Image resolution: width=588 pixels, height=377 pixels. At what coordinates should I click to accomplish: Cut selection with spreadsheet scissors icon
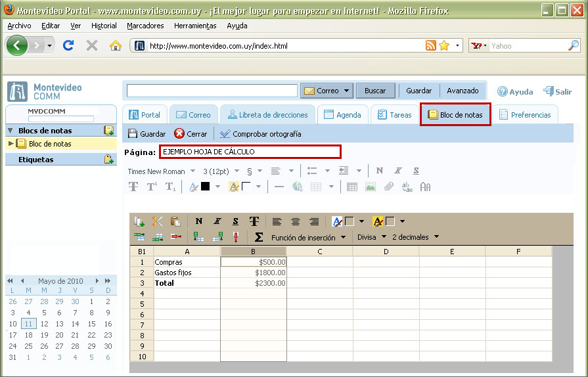click(x=157, y=222)
